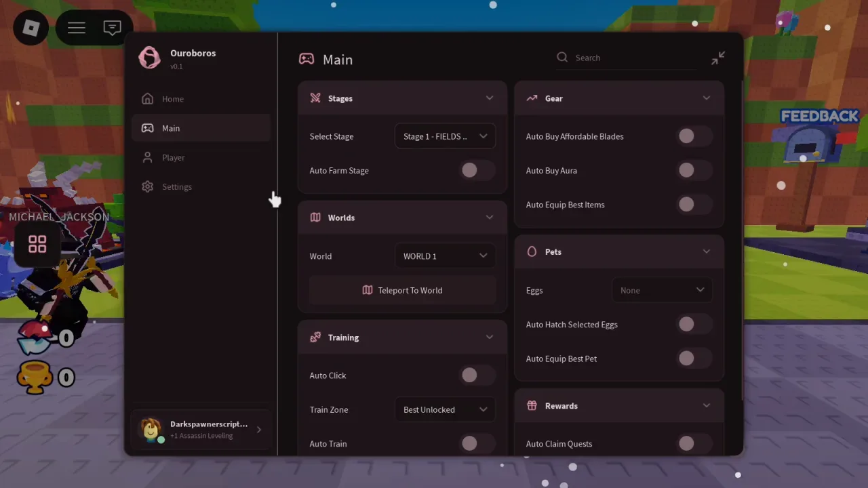Click the magnifier search icon

pyautogui.click(x=562, y=58)
